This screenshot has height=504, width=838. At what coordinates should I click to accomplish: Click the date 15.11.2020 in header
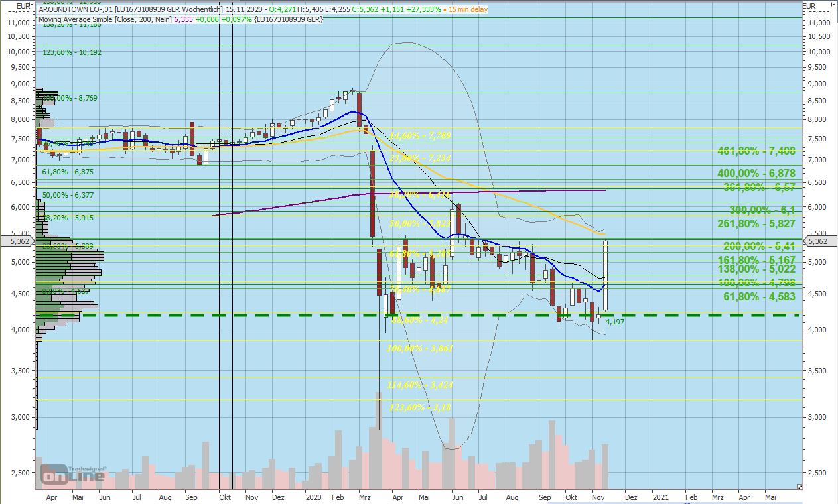pyautogui.click(x=245, y=9)
